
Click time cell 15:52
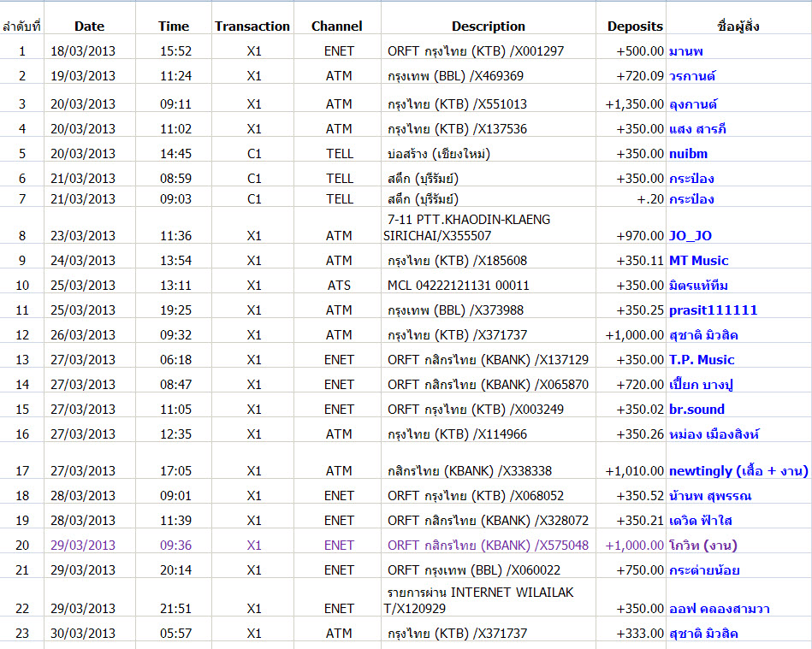point(175,51)
